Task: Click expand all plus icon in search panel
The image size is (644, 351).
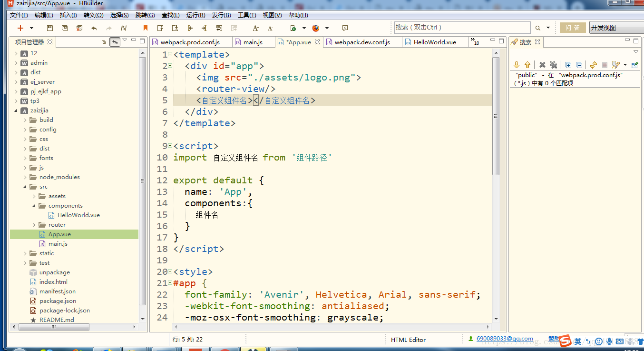Action: [568, 65]
